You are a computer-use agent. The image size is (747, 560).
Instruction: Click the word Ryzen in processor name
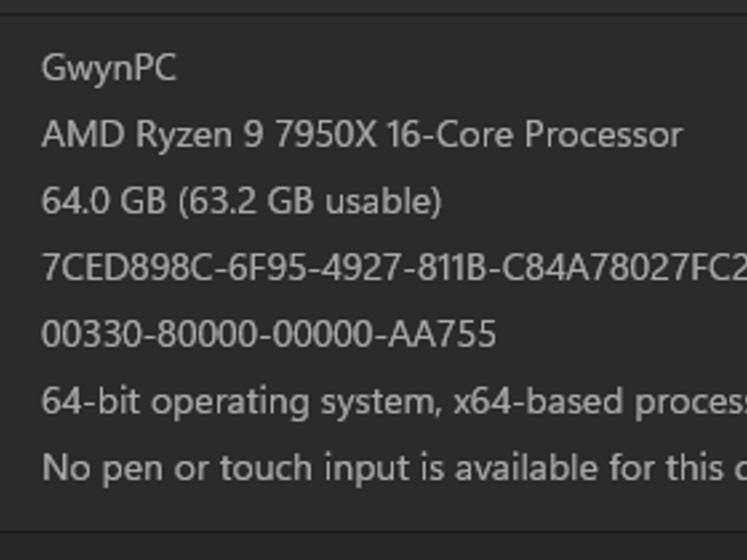click(x=184, y=136)
